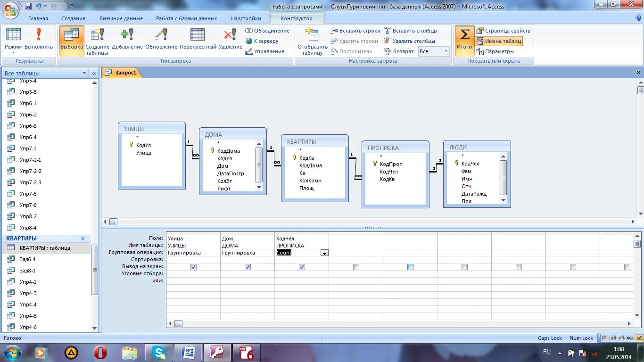Check Вывод на экран in fourth column
Image resolution: width=644 pixels, height=362 pixels.
[x=356, y=267]
